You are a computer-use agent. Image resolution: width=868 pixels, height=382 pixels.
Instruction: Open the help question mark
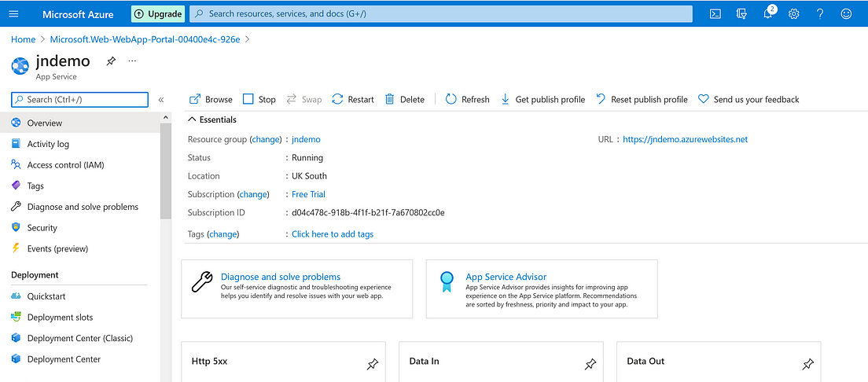820,14
